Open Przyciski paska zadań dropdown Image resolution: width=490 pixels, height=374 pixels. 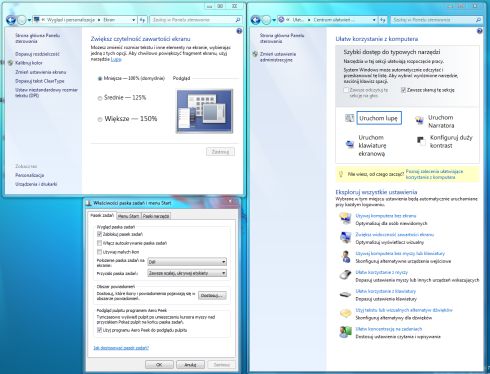187,273
